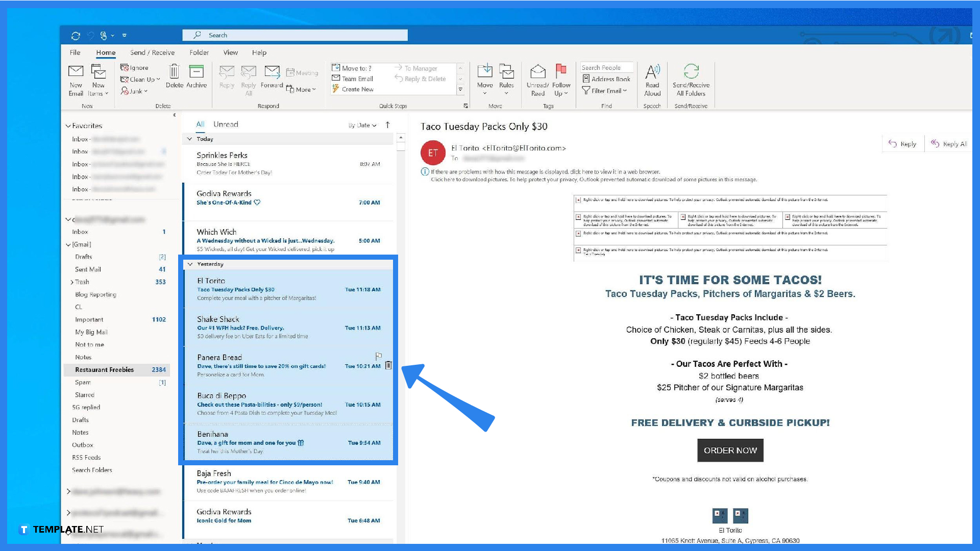Screen dimensions: 980x551
Task: Click the Home ribbon tab
Action: [105, 53]
